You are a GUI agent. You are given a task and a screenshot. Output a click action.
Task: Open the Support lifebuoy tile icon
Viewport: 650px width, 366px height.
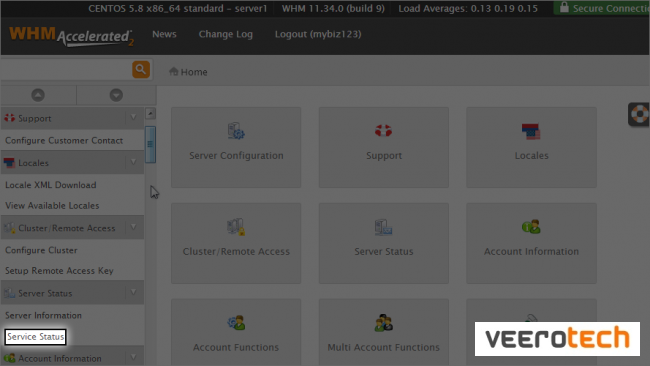(x=383, y=131)
